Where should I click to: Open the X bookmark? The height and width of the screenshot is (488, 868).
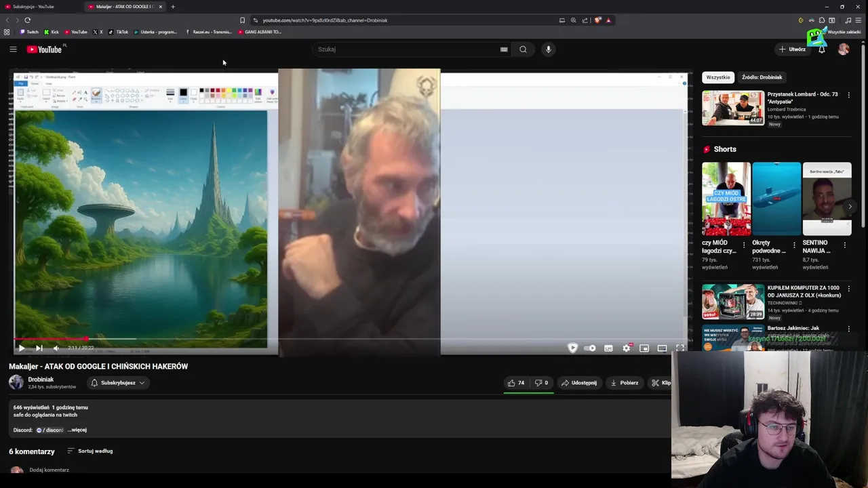98,32
